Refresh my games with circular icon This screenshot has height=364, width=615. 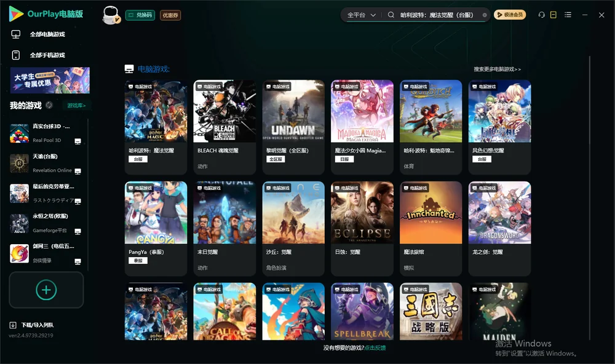point(49,105)
